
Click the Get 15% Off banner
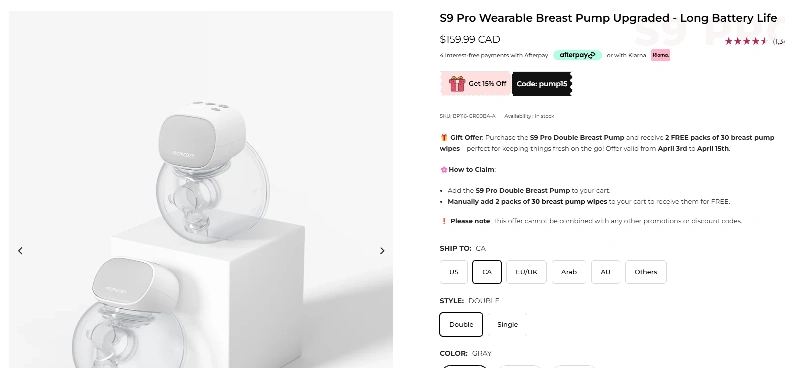475,84
